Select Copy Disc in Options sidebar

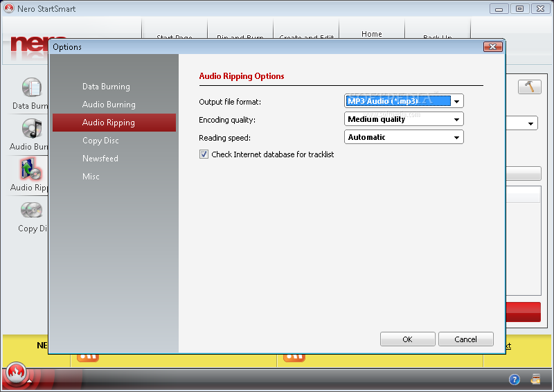point(100,141)
